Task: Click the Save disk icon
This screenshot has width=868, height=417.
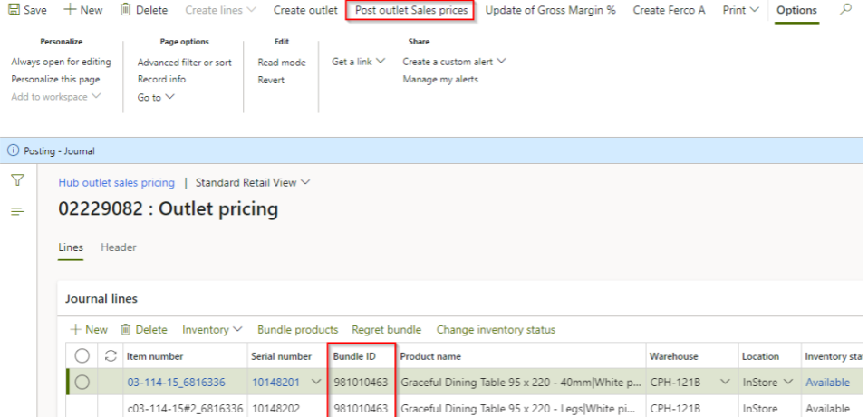Action: 14,10
